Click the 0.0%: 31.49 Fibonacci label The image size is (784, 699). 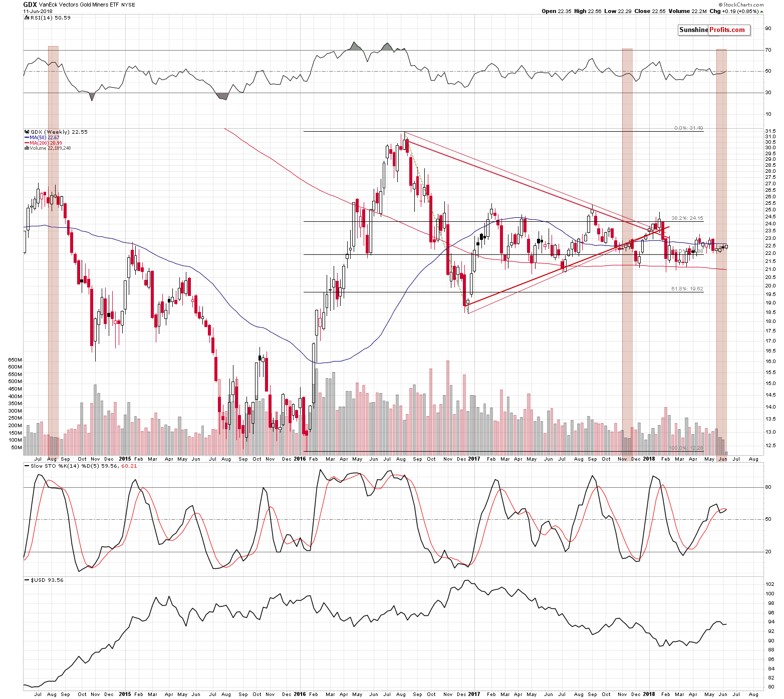tap(689, 128)
